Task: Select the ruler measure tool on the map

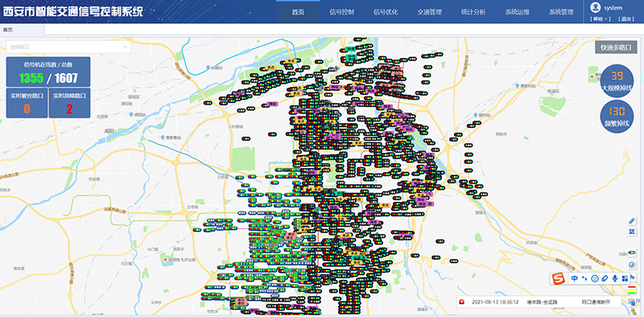Action: pos(632,221)
